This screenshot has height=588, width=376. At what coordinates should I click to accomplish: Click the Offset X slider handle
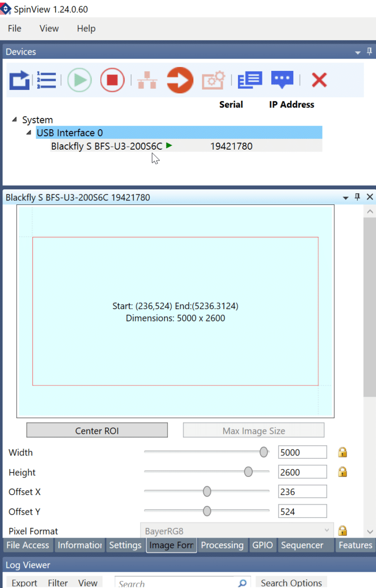pos(207,491)
